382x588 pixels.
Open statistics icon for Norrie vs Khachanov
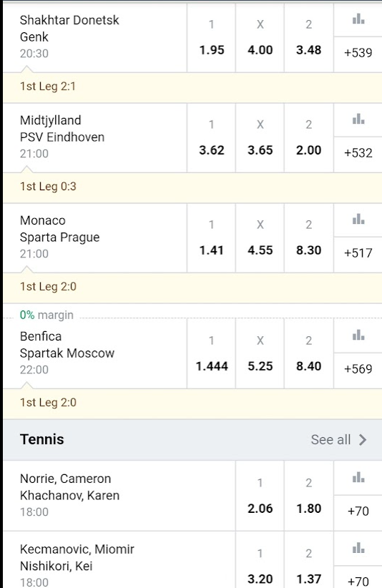tap(358, 478)
